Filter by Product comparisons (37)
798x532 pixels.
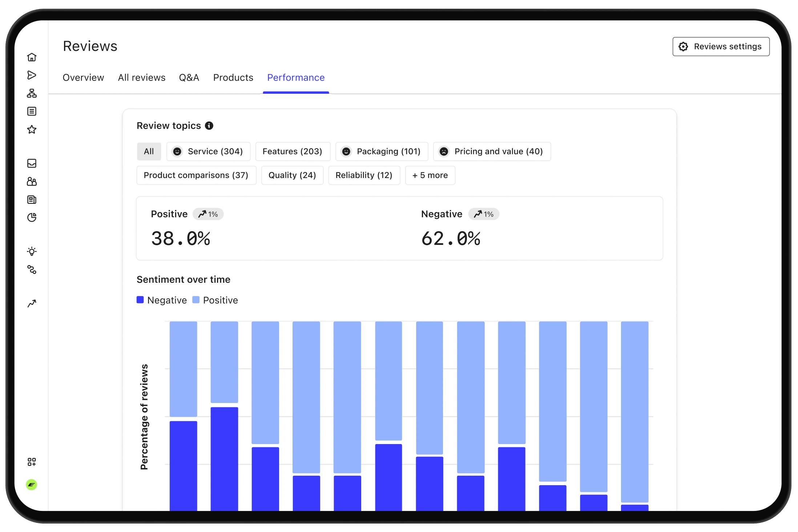click(x=196, y=176)
